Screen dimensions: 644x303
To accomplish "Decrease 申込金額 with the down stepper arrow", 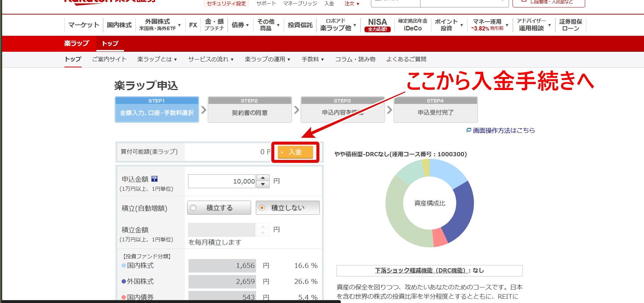I will point(263,184).
